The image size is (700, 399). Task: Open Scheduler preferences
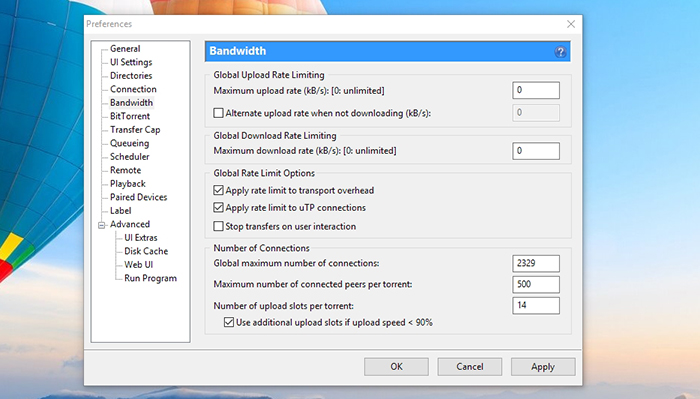coord(129,157)
